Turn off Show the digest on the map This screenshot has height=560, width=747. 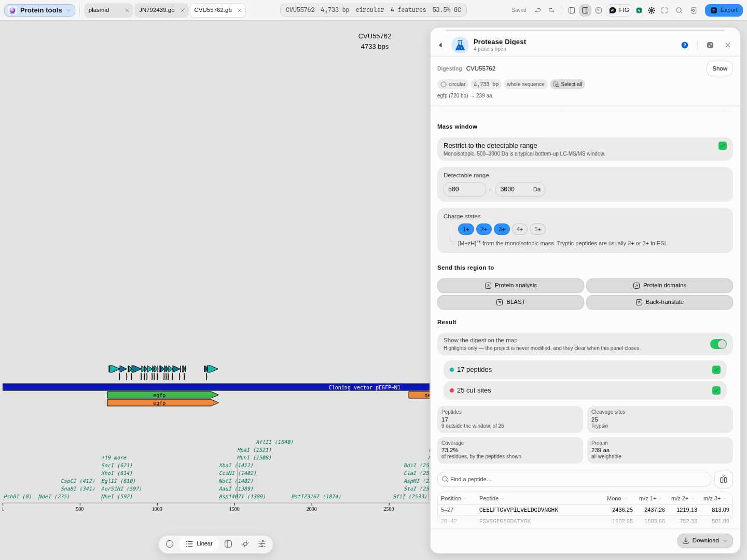[718, 344]
